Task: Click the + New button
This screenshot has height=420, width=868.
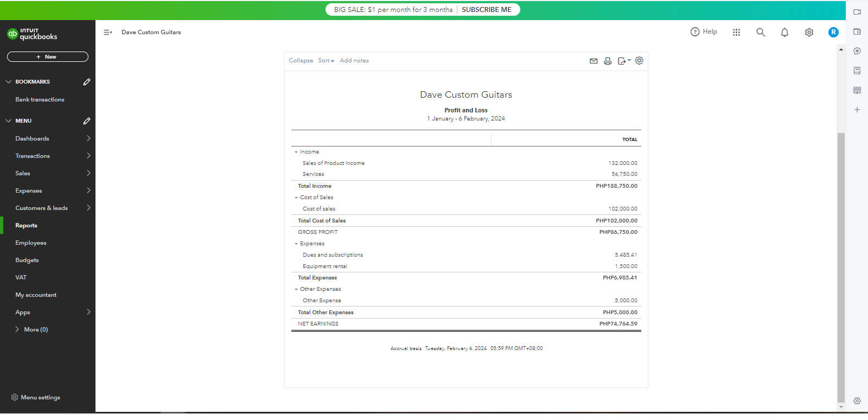Action: [x=48, y=57]
